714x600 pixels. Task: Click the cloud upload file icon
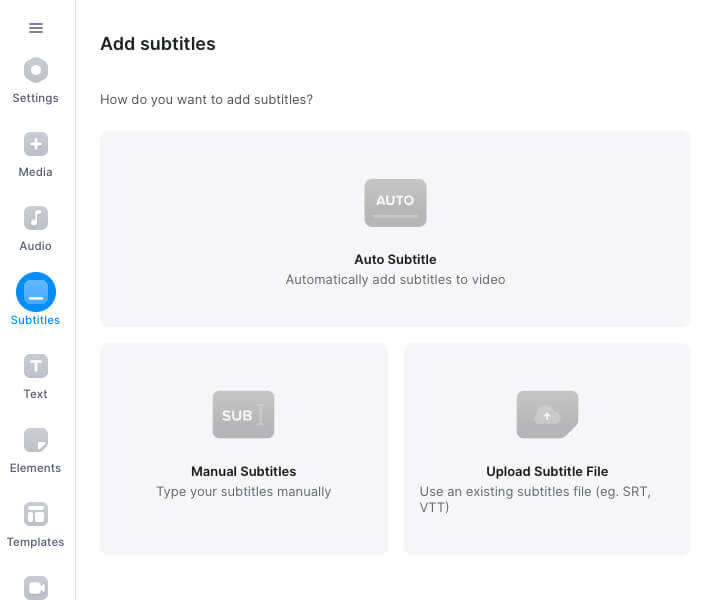tap(547, 414)
